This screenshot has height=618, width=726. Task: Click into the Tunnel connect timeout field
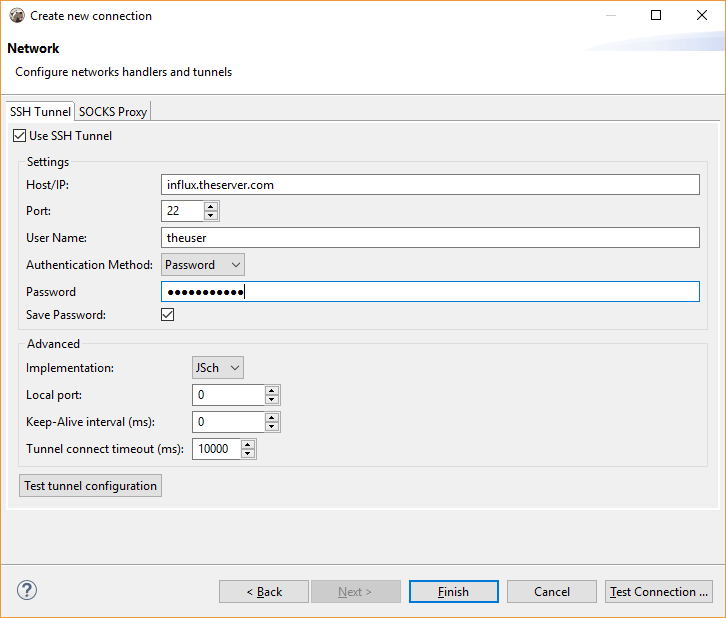pos(216,449)
